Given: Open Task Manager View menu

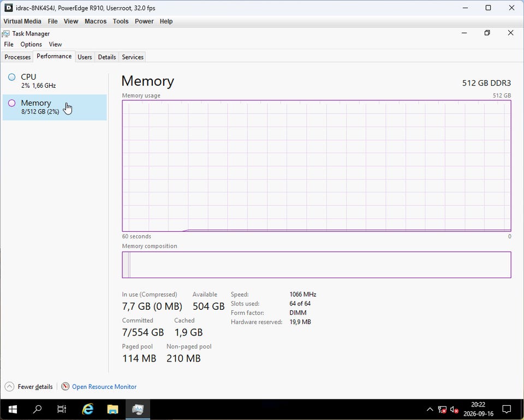Looking at the screenshot, I should tap(55, 44).
